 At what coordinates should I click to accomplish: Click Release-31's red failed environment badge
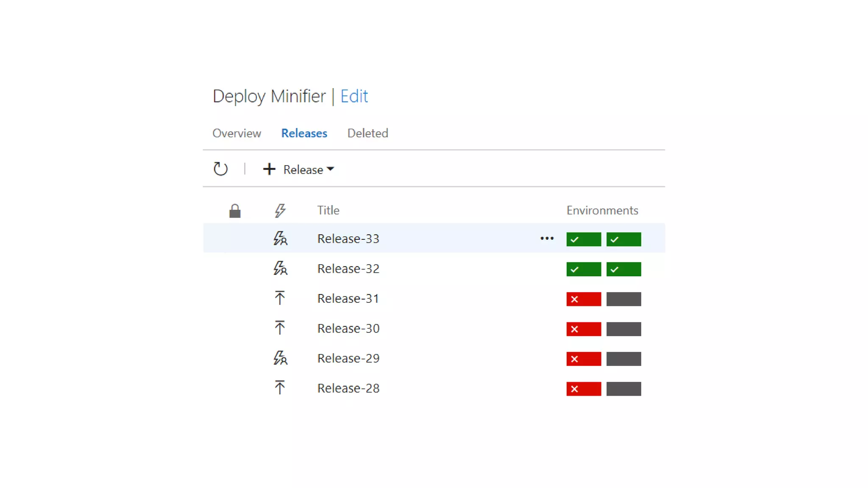pyautogui.click(x=583, y=299)
